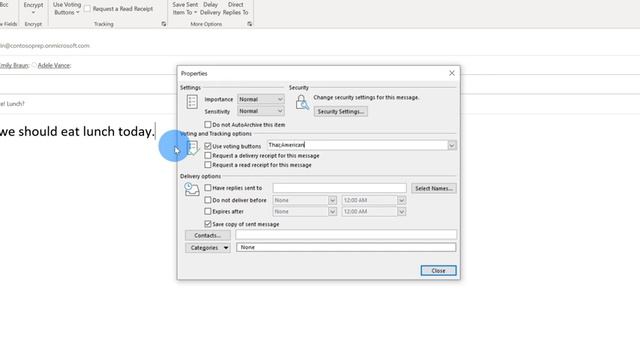Viewport: 640px width, 360px height.
Task: Open Do not deliver before time dropdown
Action: 401,200
